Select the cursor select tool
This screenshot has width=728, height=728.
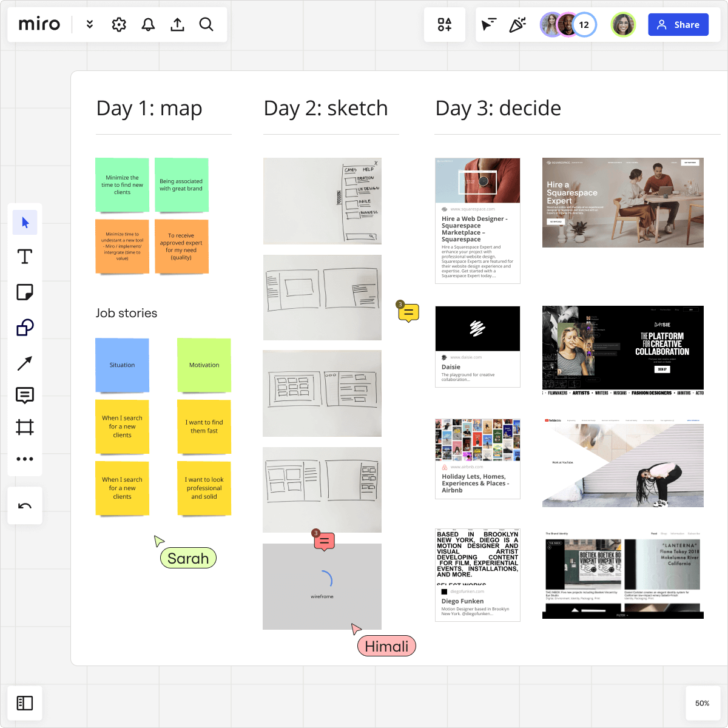(25, 223)
